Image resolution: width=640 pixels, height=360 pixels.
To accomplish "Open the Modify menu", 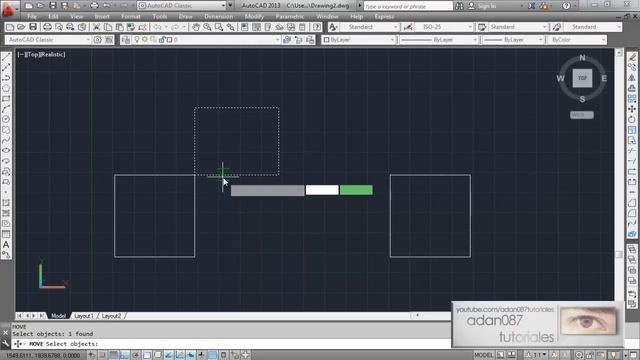I will coord(254,16).
